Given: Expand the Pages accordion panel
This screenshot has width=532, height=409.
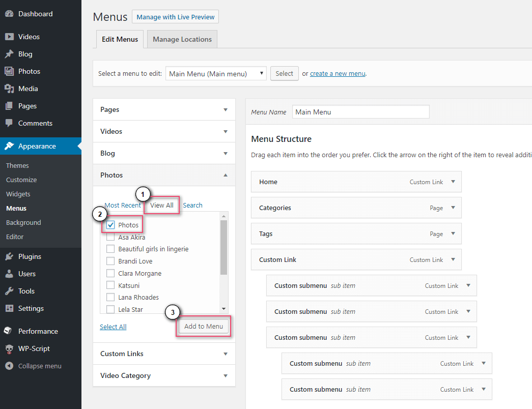Looking at the screenshot, I should (x=164, y=109).
